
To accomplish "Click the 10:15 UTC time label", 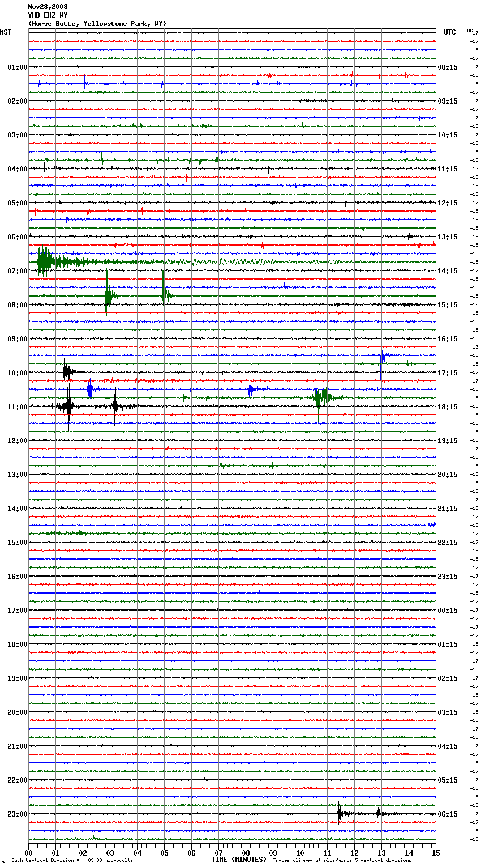I will point(448,135).
